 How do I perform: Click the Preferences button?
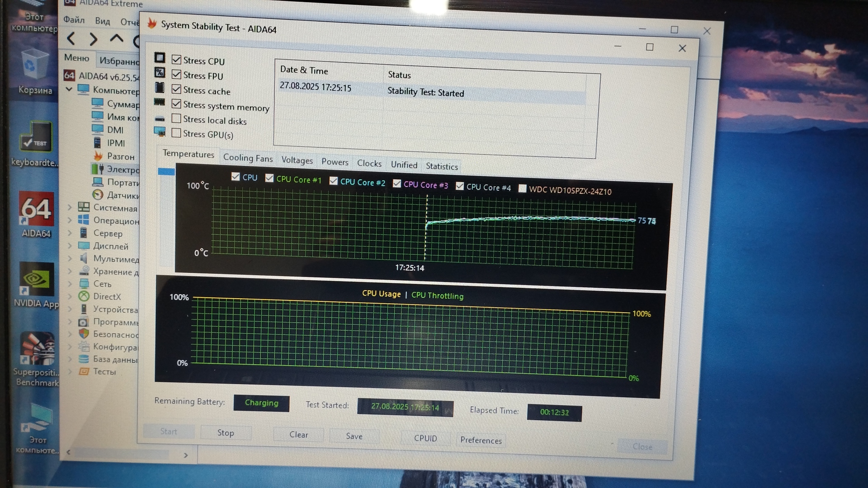tap(481, 440)
